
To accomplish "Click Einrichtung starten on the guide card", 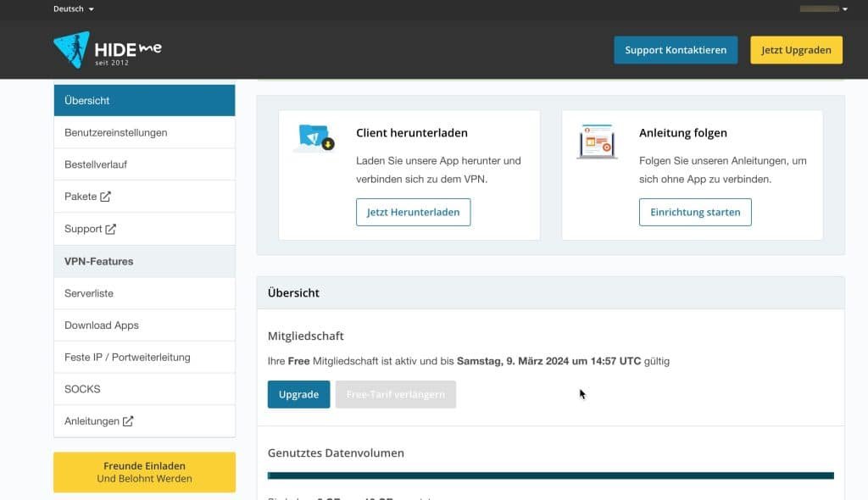I will (x=695, y=212).
